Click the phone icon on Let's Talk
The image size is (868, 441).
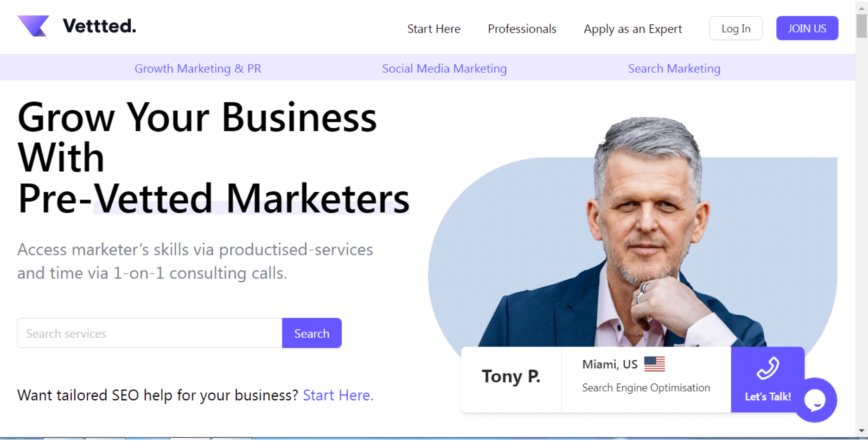coord(768,368)
